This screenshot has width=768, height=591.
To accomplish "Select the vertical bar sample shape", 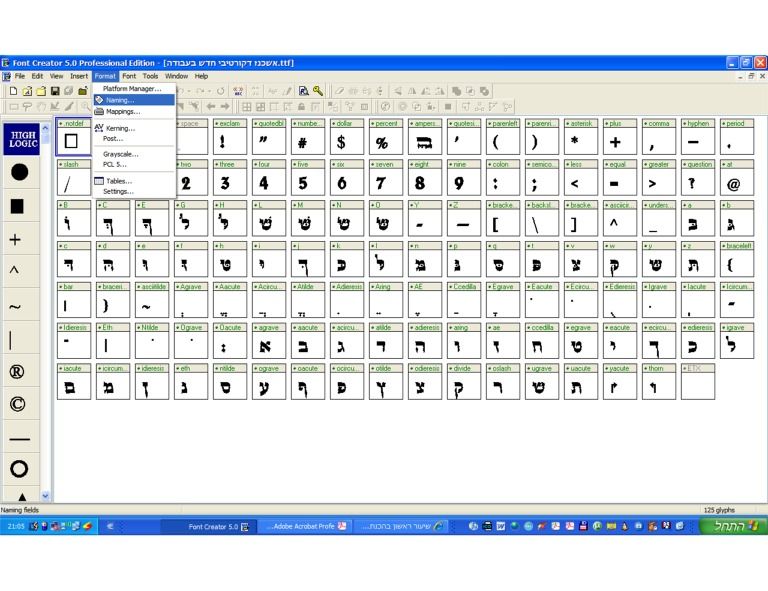I will [10, 340].
